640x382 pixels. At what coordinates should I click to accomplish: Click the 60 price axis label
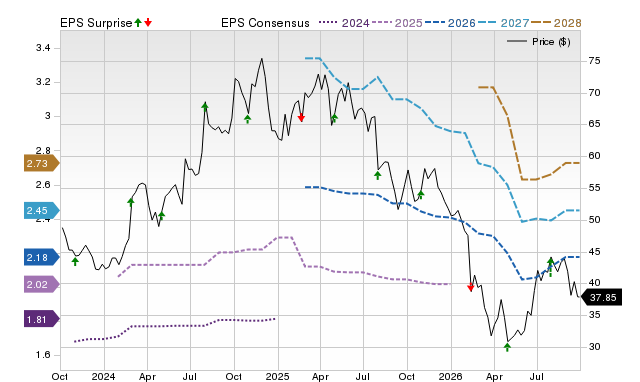click(x=594, y=156)
